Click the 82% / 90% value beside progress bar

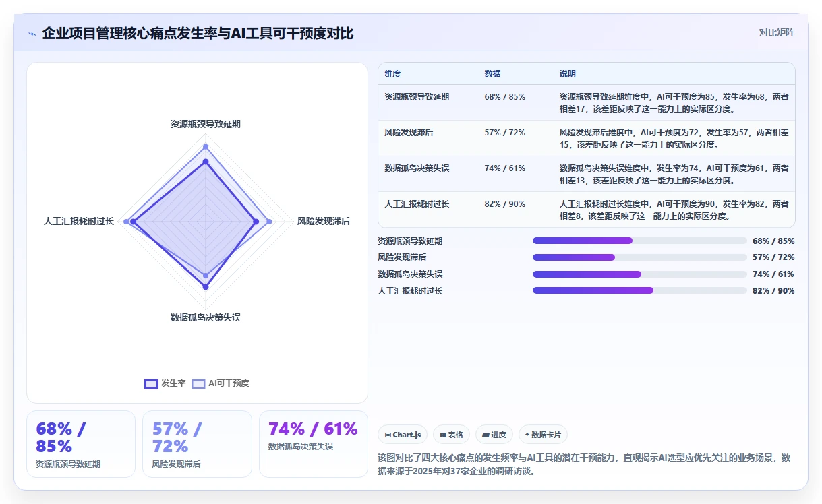pos(773,291)
